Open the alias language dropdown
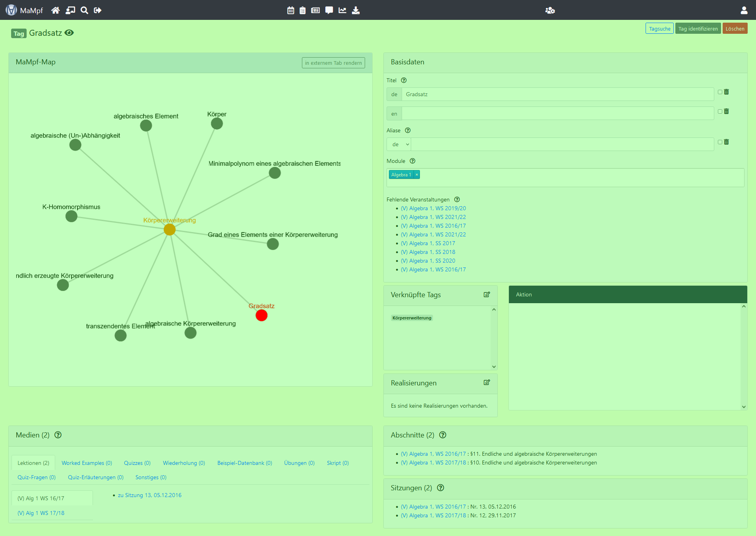 (x=399, y=145)
